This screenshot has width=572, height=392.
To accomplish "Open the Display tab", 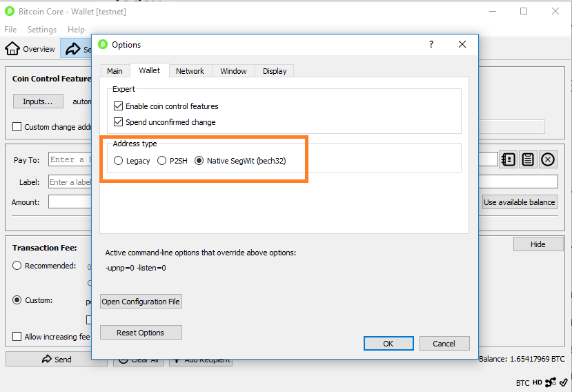I will [x=275, y=71].
